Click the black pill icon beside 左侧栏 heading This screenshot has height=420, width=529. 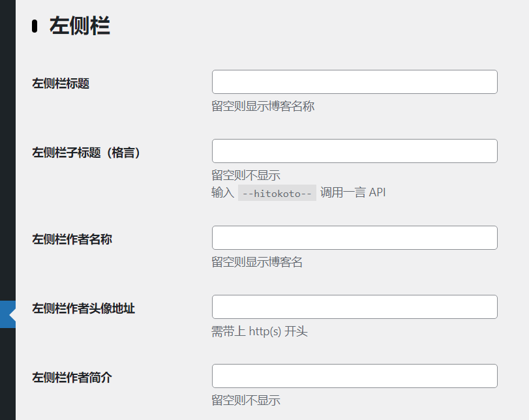35,26
